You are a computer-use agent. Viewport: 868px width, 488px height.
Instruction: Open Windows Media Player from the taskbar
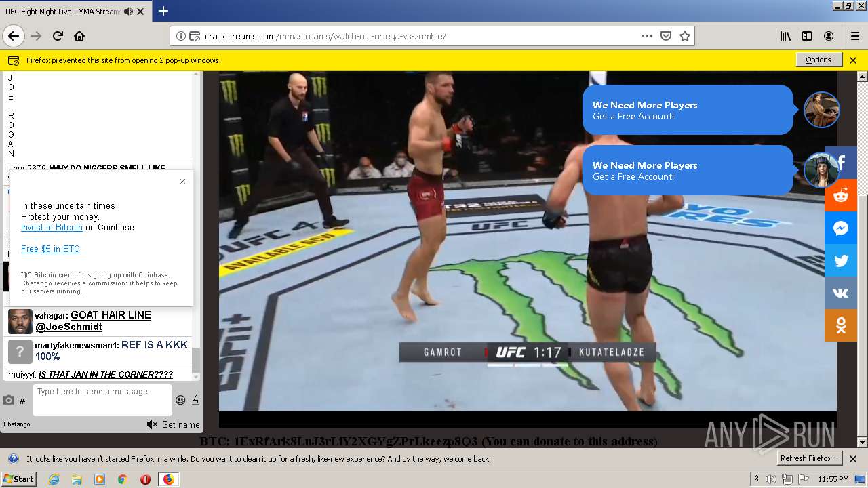point(100,479)
